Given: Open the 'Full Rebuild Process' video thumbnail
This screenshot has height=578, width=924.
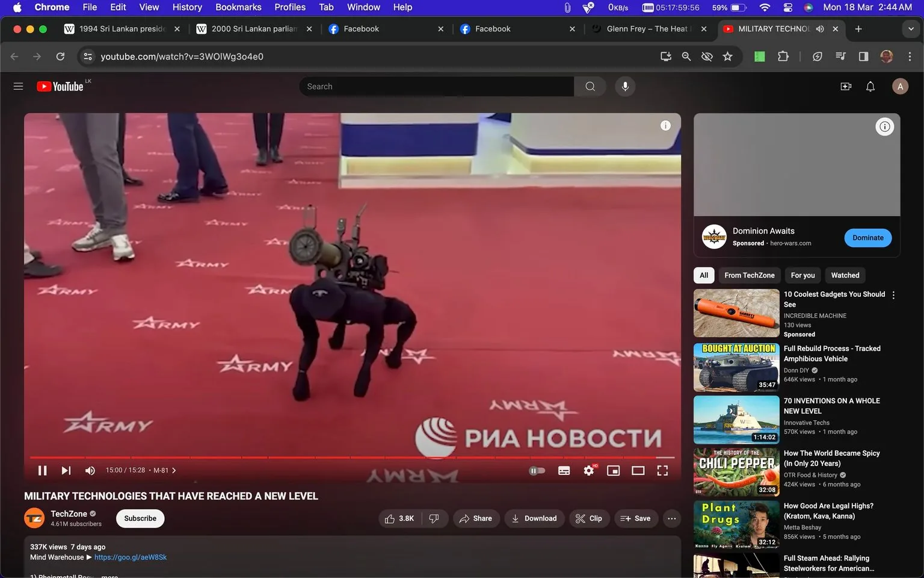Looking at the screenshot, I should tap(735, 367).
